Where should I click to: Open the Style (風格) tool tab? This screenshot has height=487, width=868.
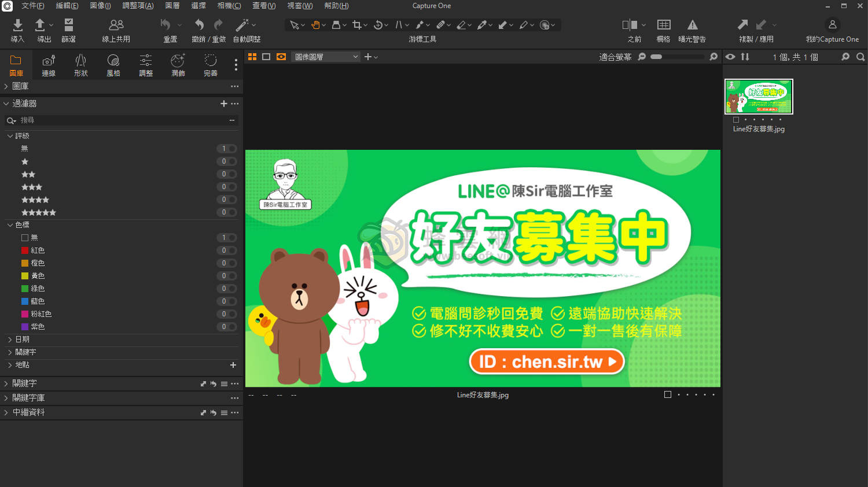click(x=113, y=65)
